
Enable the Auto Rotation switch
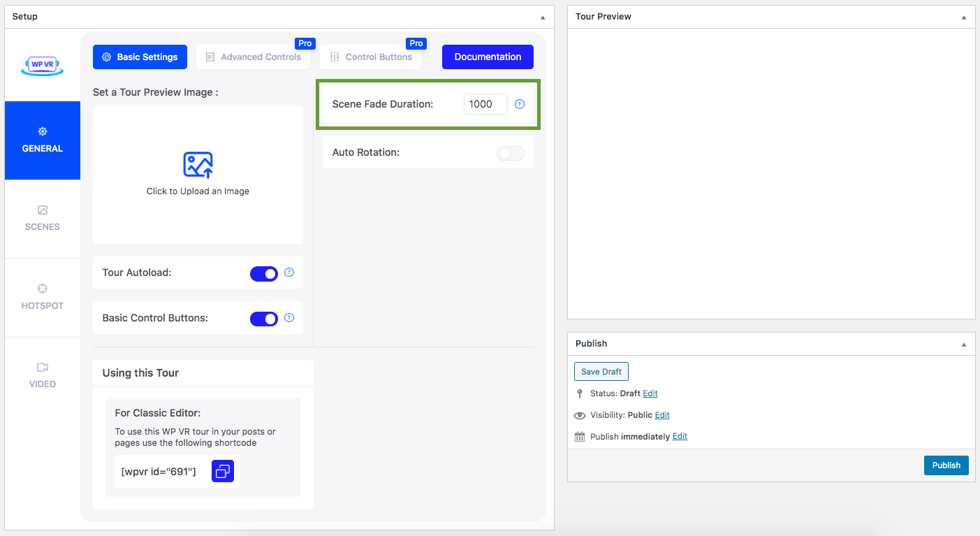pos(511,153)
